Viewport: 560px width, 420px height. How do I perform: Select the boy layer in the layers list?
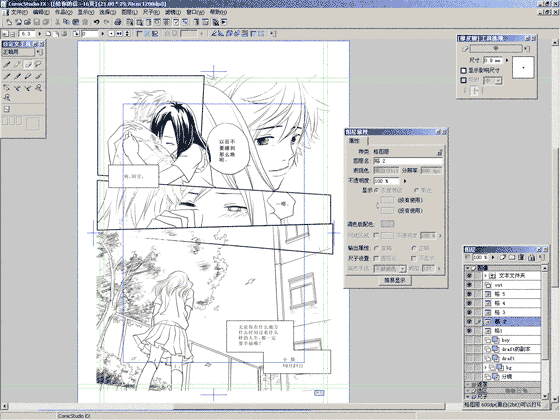click(x=512, y=340)
